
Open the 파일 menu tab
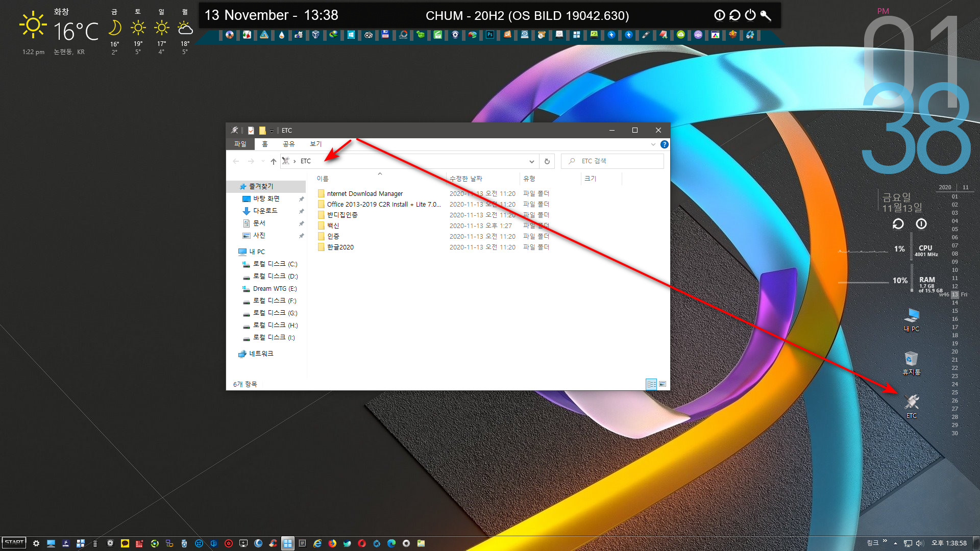pyautogui.click(x=240, y=144)
